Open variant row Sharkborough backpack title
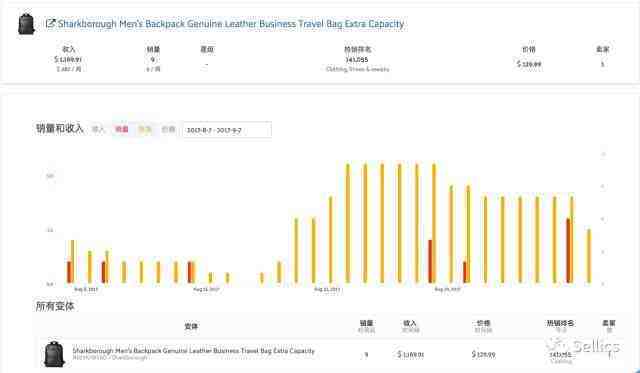Image resolution: width=640 pixels, height=373 pixels. [193, 351]
